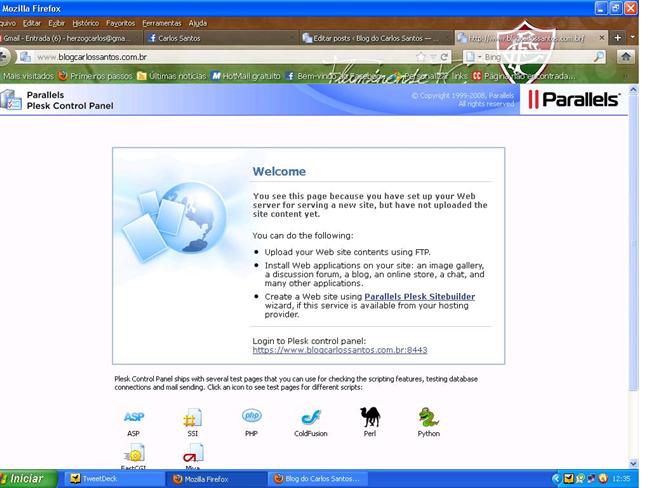Open the Mais visitados bookmark

[28, 76]
